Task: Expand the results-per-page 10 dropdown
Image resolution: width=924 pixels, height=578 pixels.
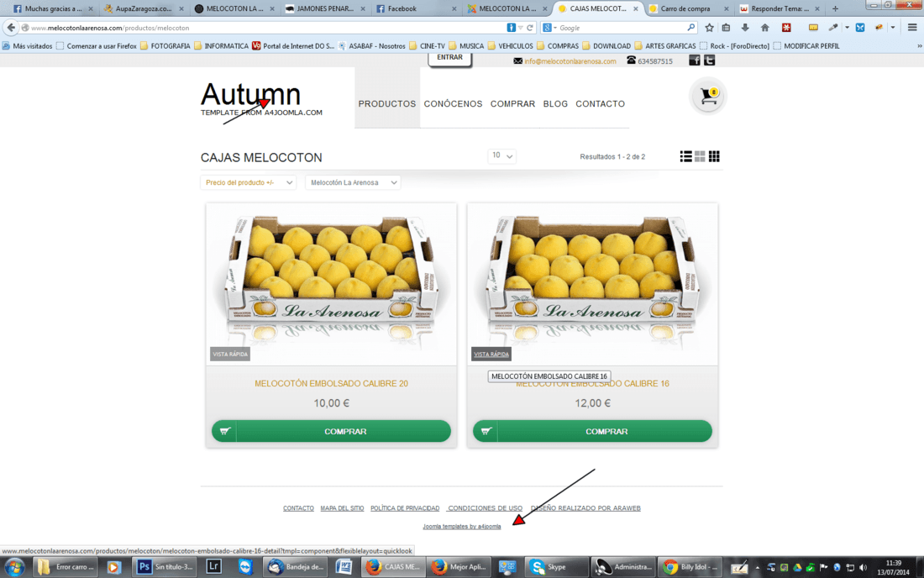Action: (502, 155)
